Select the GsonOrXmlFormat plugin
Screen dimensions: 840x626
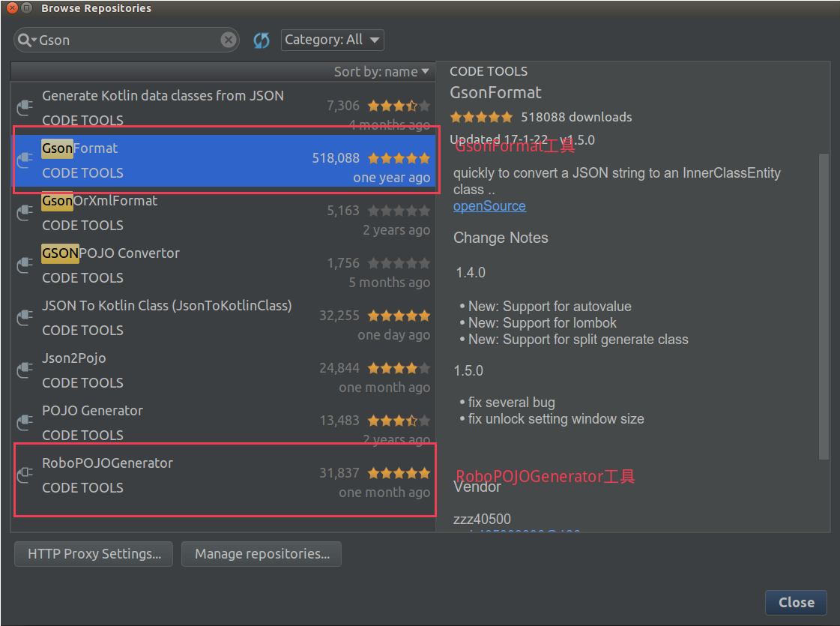(223, 213)
